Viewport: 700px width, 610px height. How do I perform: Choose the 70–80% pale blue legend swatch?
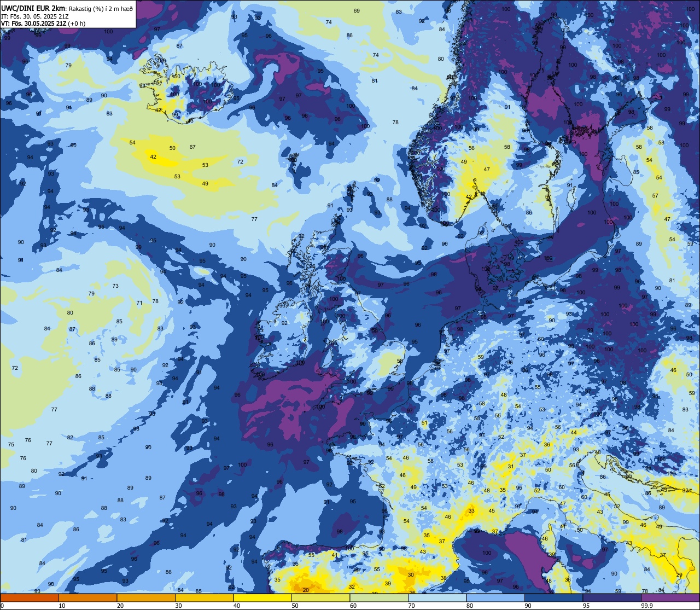tap(437, 597)
